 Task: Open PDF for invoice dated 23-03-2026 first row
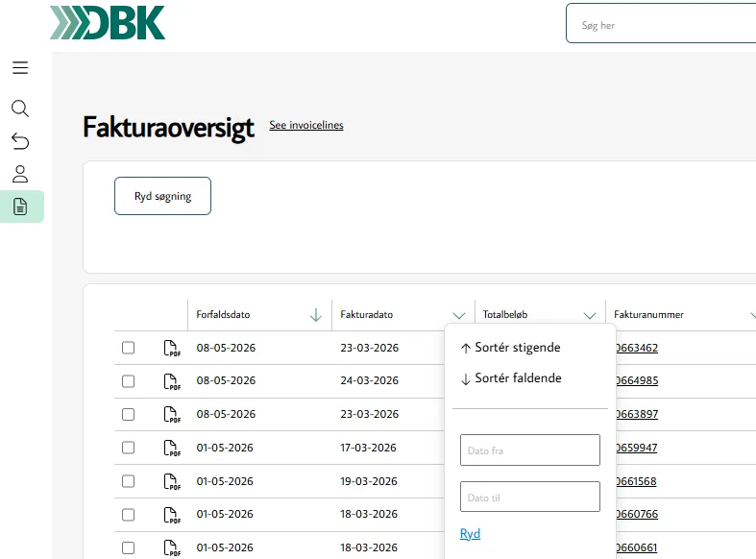point(172,349)
